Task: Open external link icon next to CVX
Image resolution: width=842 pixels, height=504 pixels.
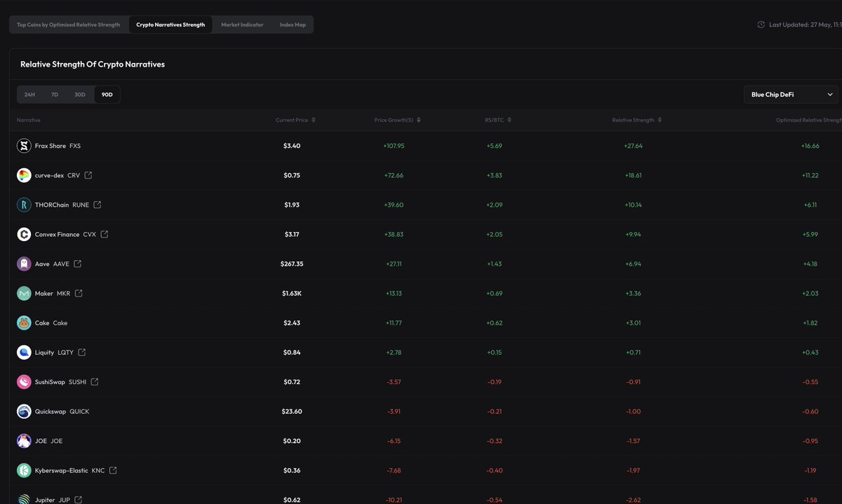Action: coord(105,234)
